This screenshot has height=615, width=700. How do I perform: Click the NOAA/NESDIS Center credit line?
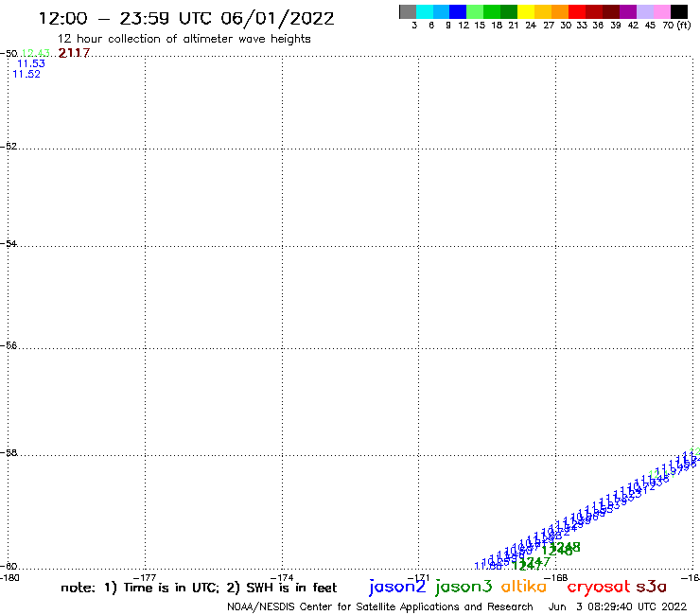[380, 606]
